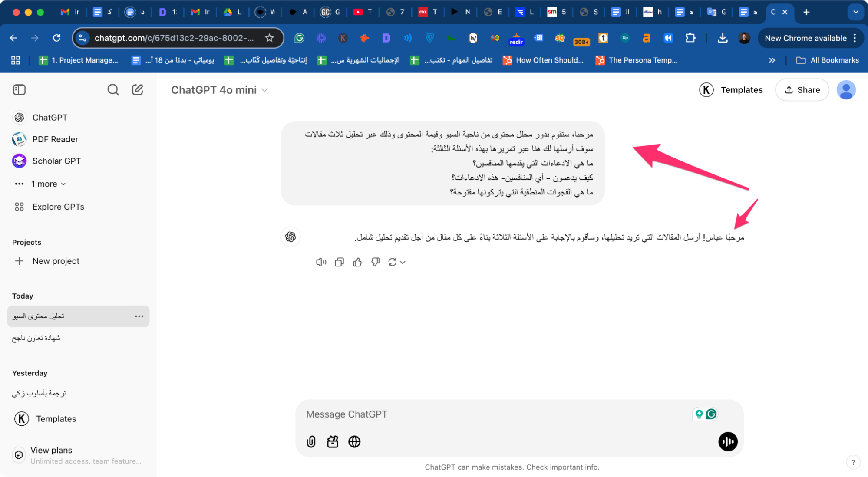This screenshot has width=868, height=477.
Task: Bookmark page with star icon in address bar
Action: coord(269,38)
